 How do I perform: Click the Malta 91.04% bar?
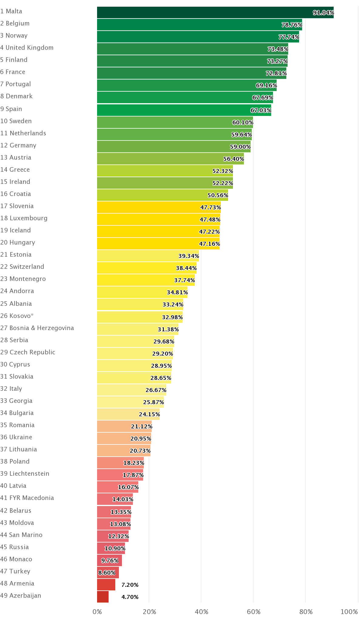pyautogui.click(x=215, y=12)
